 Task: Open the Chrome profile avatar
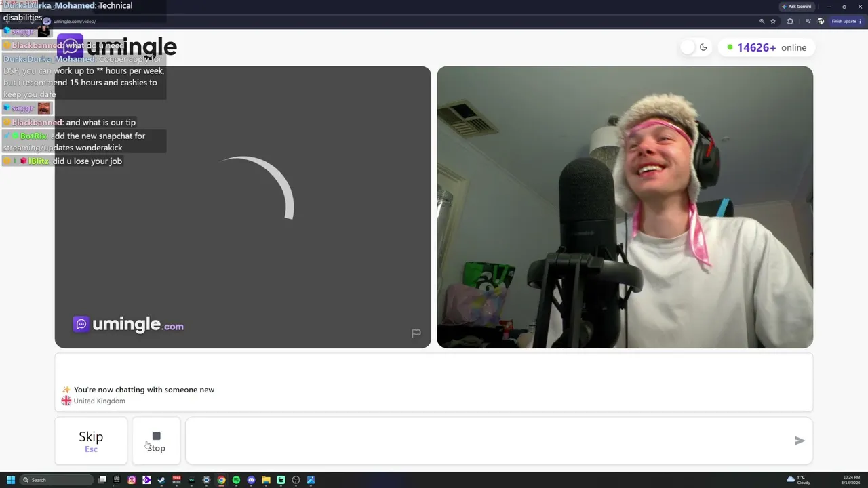(x=821, y=21)
